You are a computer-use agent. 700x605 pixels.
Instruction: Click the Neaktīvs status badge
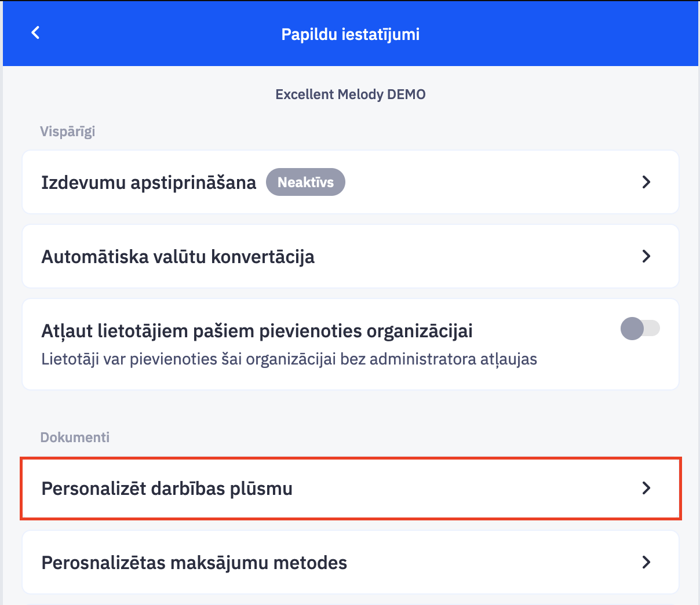click(x=305, y=183)
